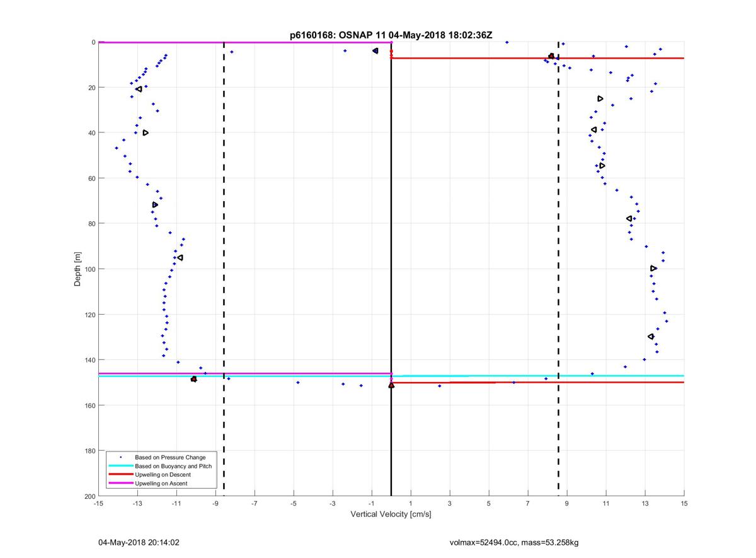Select the footer timestamp "04-May-2018 20:14:02"
The height and width of the screenshot is (558, 756).
click(139, 542)
